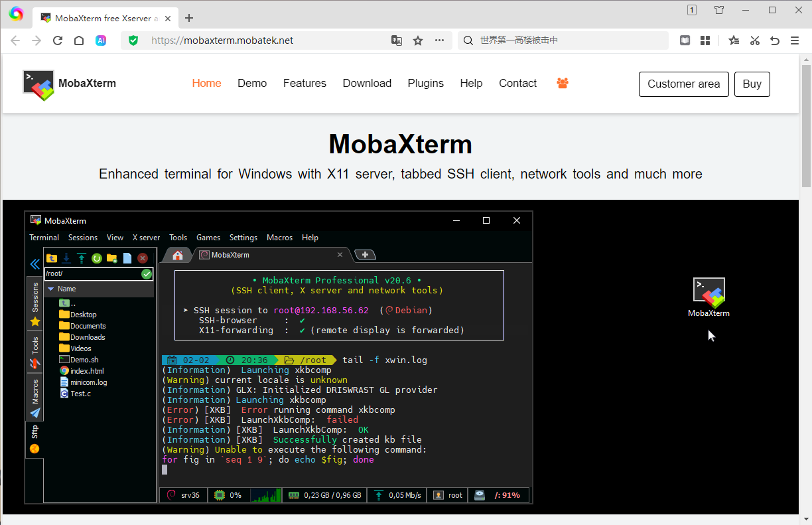Viewport: 812px width, 525px height.
Task: Open the Settings menu
Action: (x=243, y=238)
